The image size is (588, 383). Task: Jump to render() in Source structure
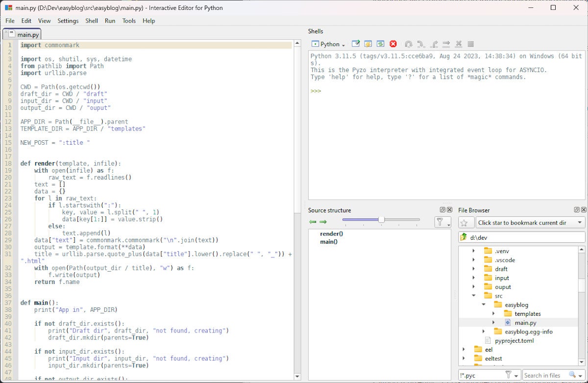tap(332, 233)
